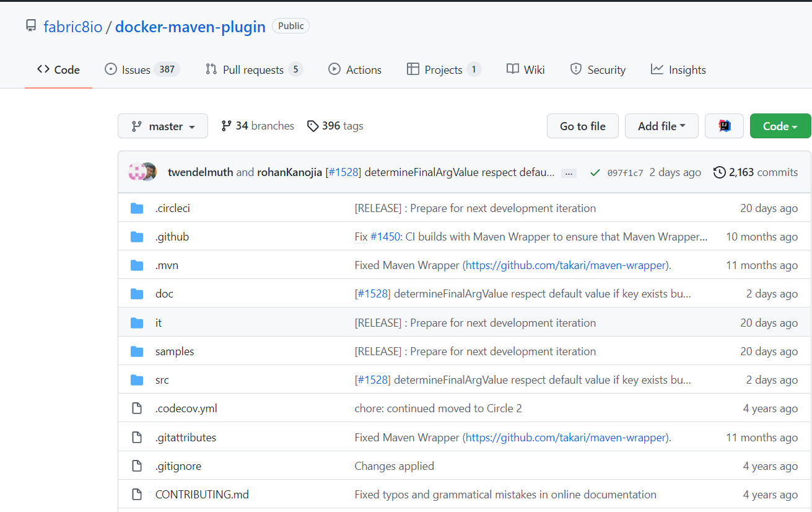Click the Security shield icon
Screen dimensions: 812x512
pos(576,69)
